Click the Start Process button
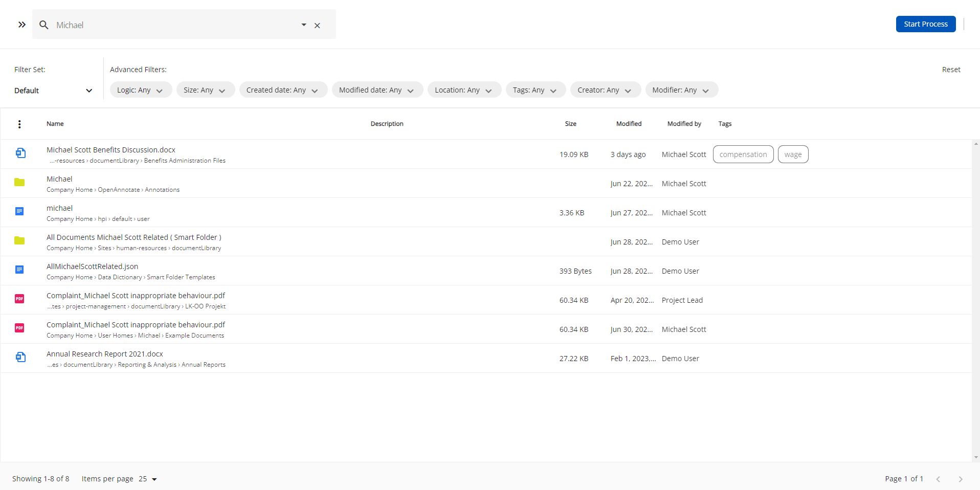Image resolution: width=980 pixels, height=490 pixels. [x=926, y=24]
